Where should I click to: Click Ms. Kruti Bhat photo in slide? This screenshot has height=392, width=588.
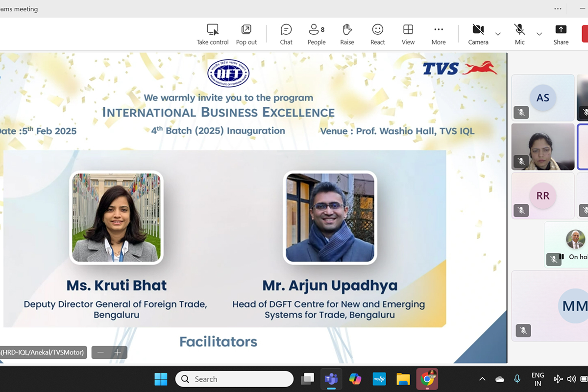coord(116,217)
